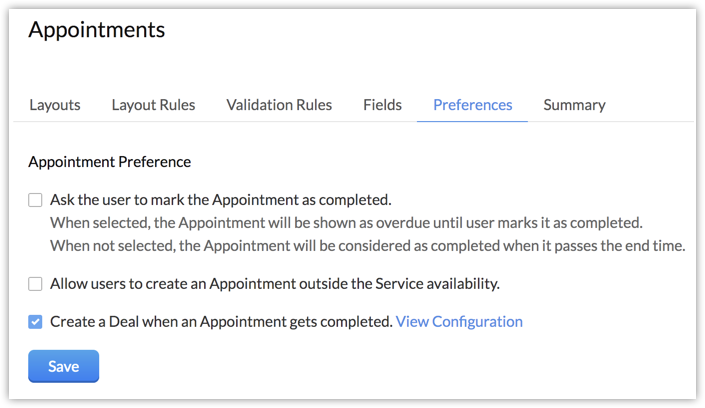This screenshot has width=705, height=408.
Task: Click the 'Ask the user to mark' label text
Action: click(220, 199)
